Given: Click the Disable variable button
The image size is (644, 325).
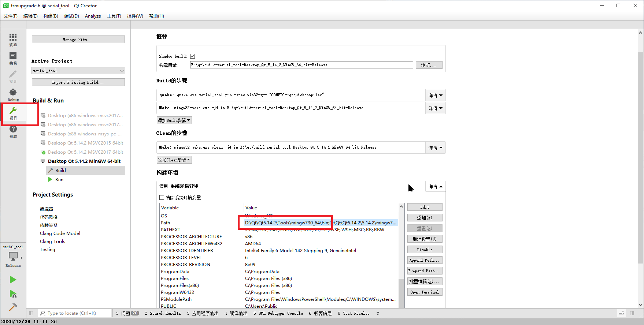Looking at the screenshot, I should pyautogui.click(x=425, y=249).
